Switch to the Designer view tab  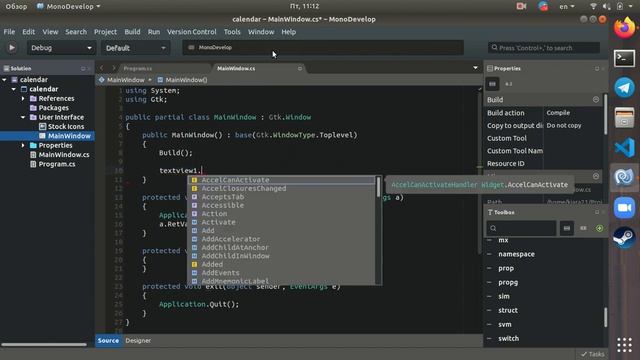click(x=138, y=340)
